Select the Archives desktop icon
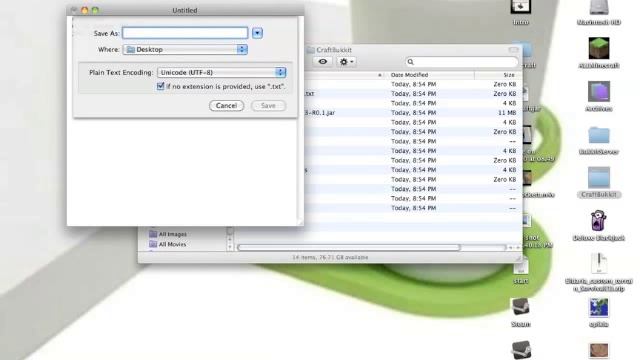The height and width of the screenshot is (360, 640). tap(599, 91)
